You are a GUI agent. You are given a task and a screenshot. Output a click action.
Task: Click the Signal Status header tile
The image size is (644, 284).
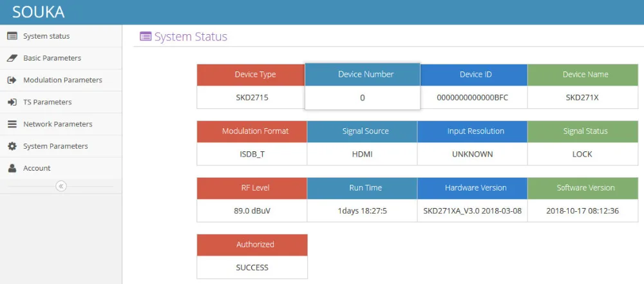pos(583,131)
